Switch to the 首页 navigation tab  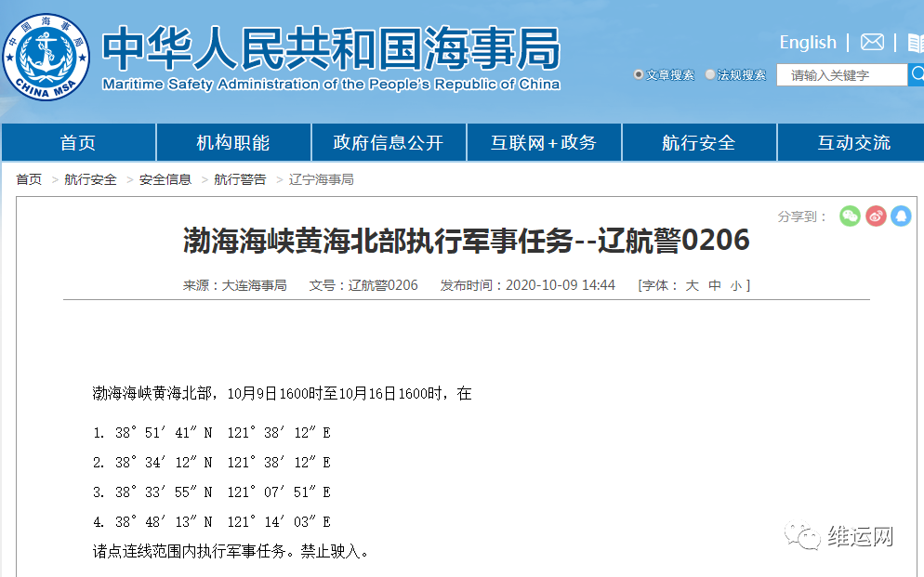click(77, 142)
